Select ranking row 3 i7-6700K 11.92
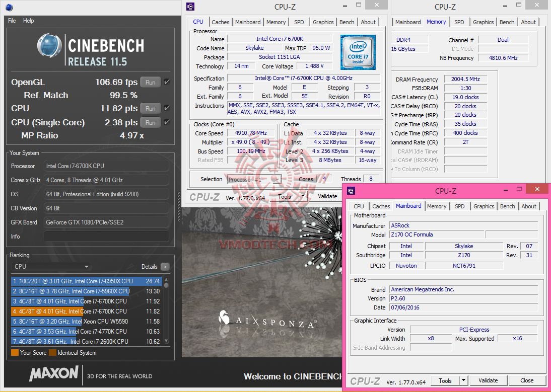Viewport: 551px width, 392px height. [86, 301]
